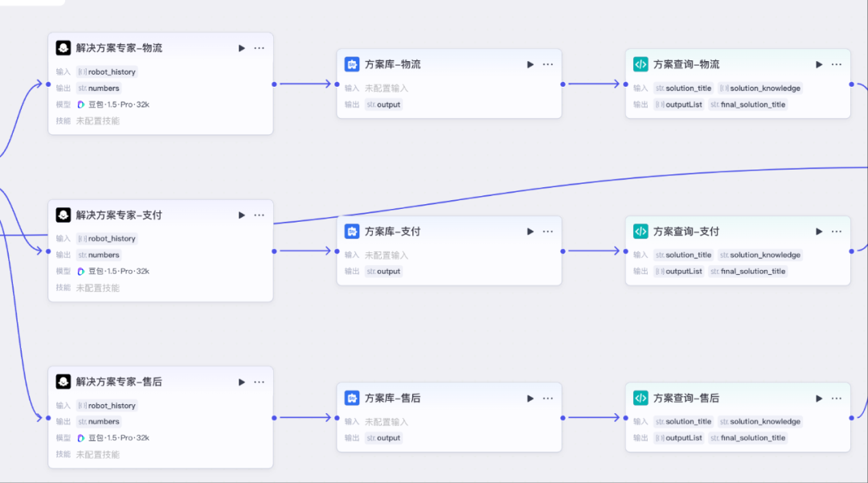Screen dimensions: 868x483
Task: Click the 方案库-售后 plugin icon
Action: pyautogui.click(x=352, y=398)
